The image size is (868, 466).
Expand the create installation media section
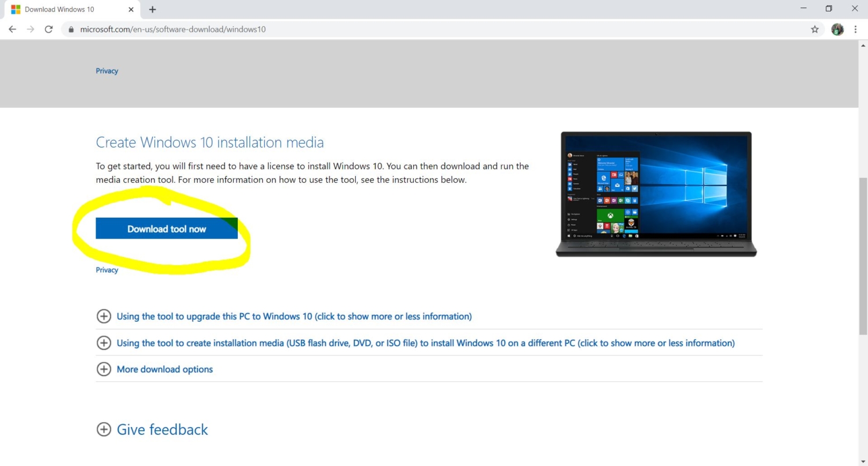tap(104, 343)
